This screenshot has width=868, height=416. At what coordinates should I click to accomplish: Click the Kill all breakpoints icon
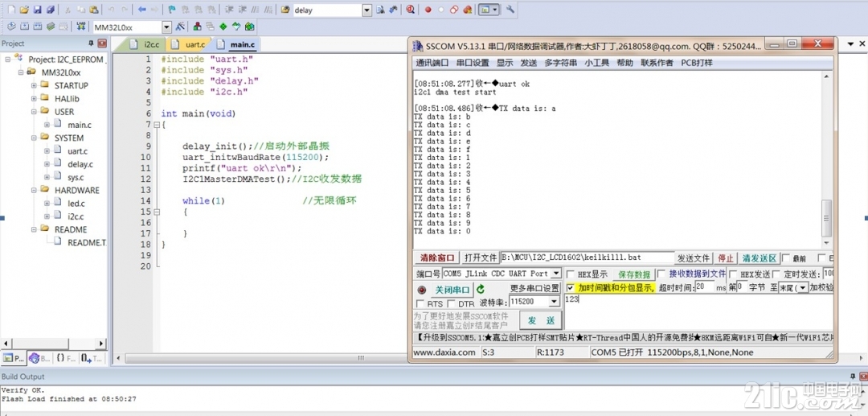coord(468,10)
